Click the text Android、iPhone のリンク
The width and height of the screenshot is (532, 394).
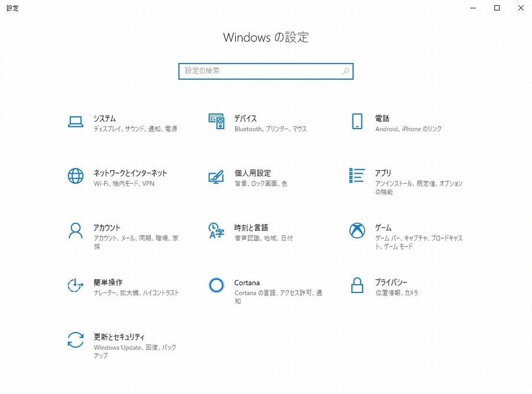point(408,129)
